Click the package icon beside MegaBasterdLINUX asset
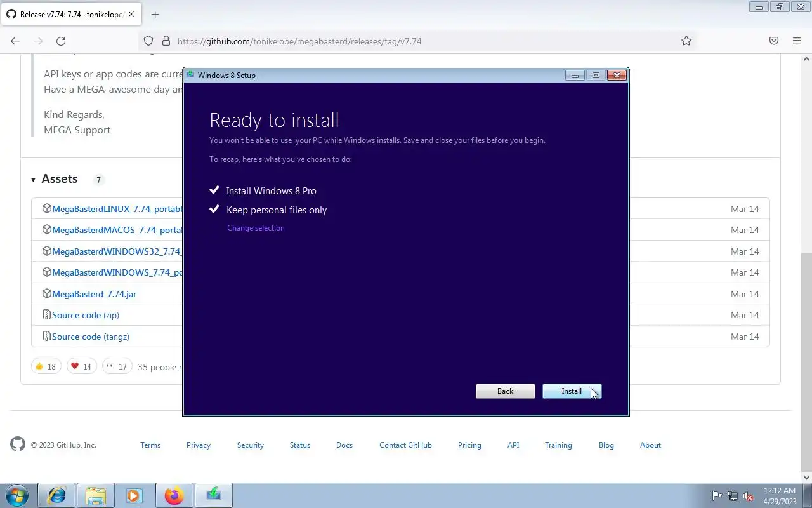This screenshot has width=812, height=508. coord(46,209)
